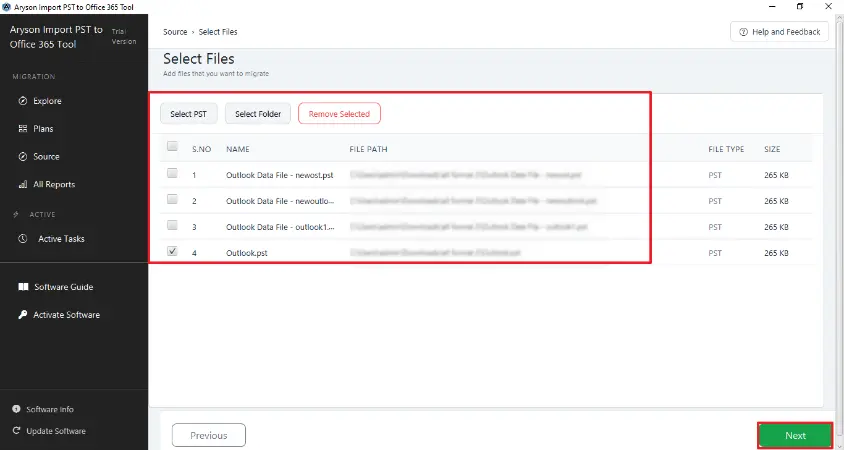The height and width of the screenshot is (450, 844).
Task: Check the box for row 2 newoutlo file
Action: tap(172, 199)
